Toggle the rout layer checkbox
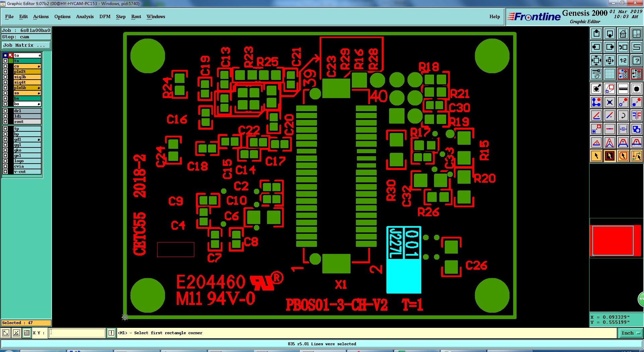644x352 pixels. click(x=5, y=122)
